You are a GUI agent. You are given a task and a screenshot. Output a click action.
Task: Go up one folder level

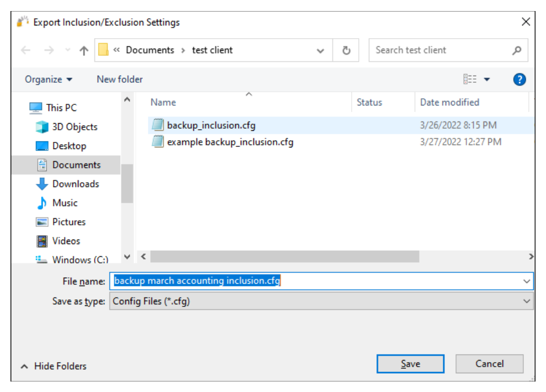83,51
